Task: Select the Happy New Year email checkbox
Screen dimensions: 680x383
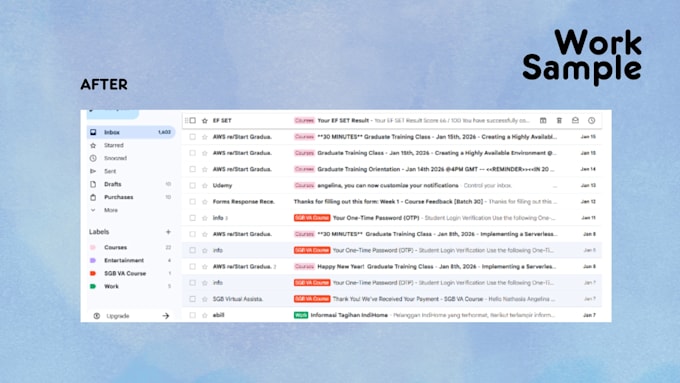Action: [193, 267]
